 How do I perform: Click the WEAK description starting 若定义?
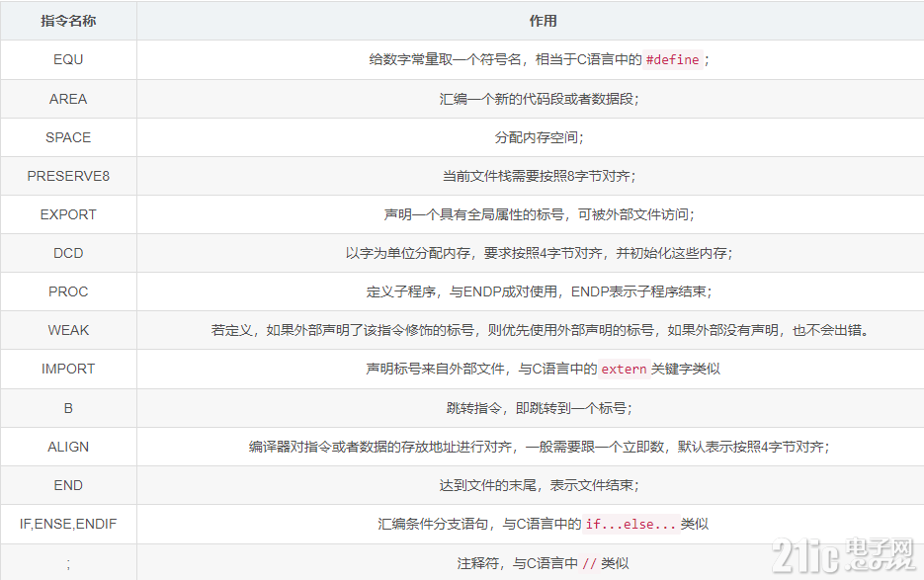(541, 330)
